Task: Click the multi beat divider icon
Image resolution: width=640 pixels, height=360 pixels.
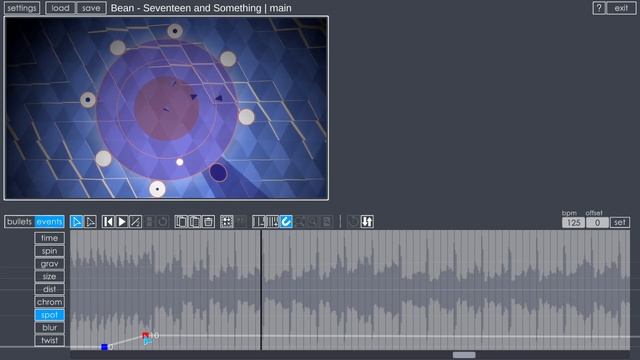Action: click(272, 222)
